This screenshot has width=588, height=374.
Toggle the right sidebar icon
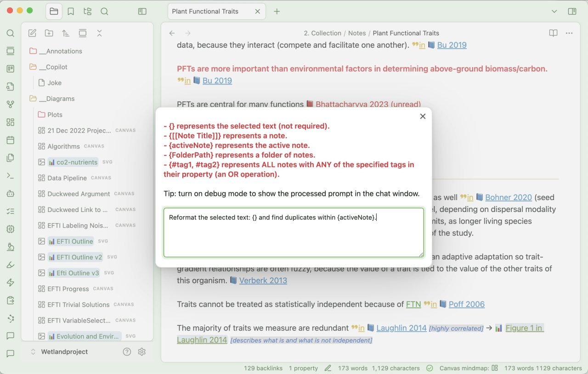(x=572, y=11)
